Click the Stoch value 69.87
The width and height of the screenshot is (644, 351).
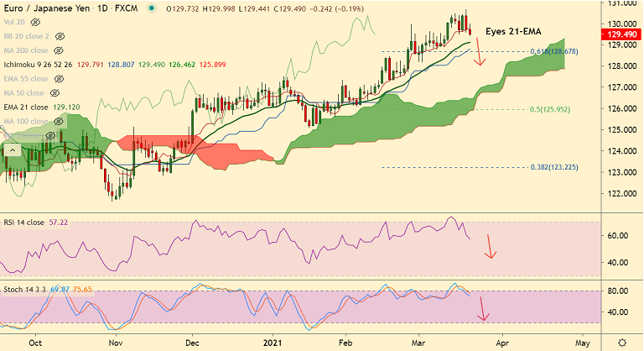[x=60, y=289]
